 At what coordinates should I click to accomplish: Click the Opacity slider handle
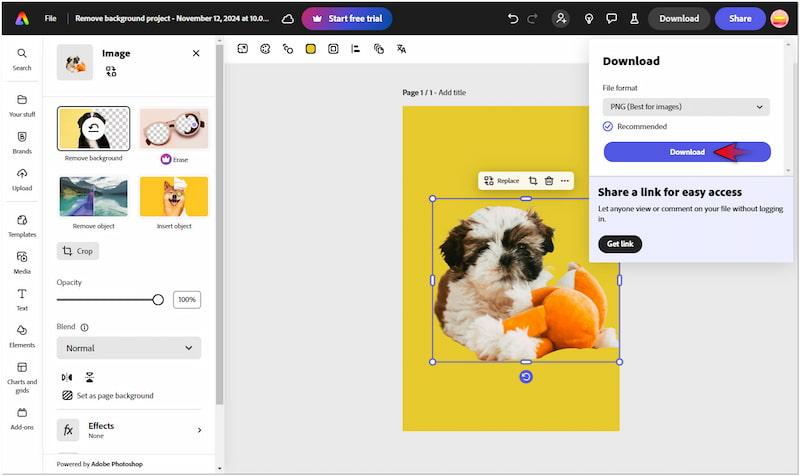(158, 300)
